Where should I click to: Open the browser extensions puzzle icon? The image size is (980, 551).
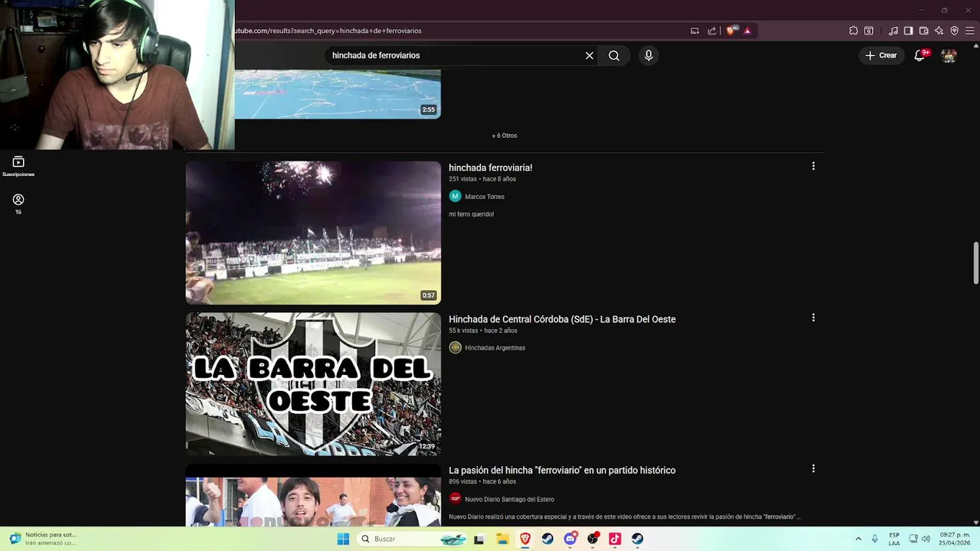(x=854, y=31)
